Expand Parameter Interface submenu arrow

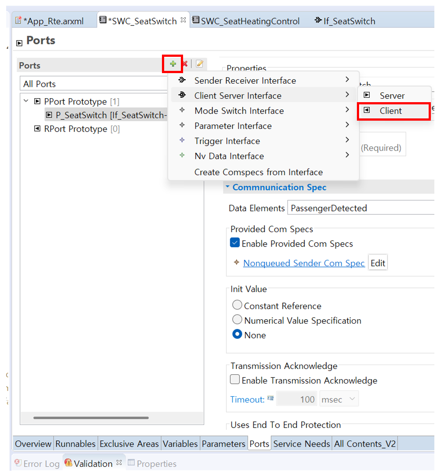347,125
